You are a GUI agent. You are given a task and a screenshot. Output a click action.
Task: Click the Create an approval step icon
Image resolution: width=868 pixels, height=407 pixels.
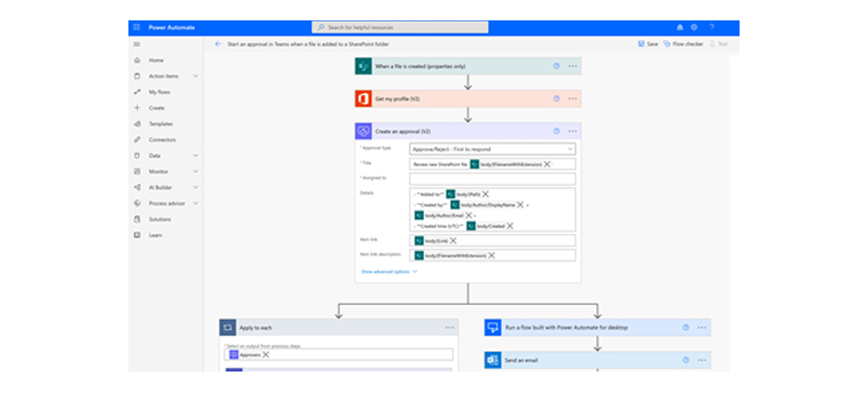coord(362,131)
